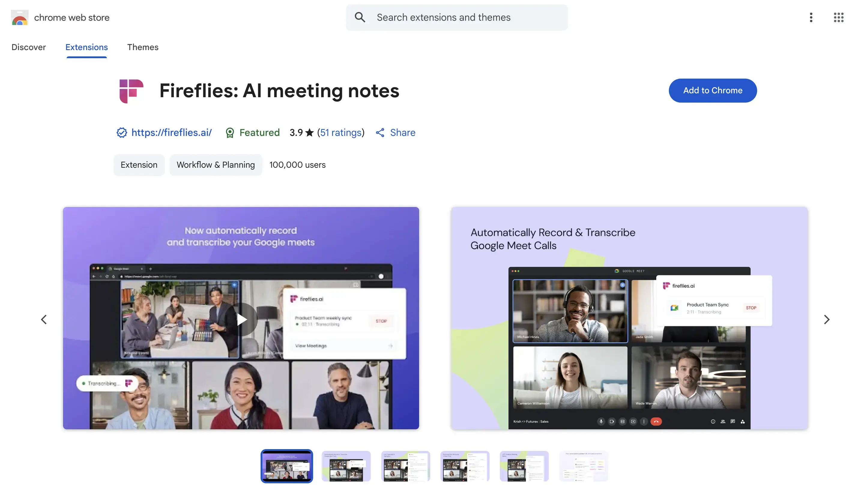Image resolution: width=852 pixels, height=504 pixels.
Task: Click the Fireflies extension logo icon
Action: point(132,91)
